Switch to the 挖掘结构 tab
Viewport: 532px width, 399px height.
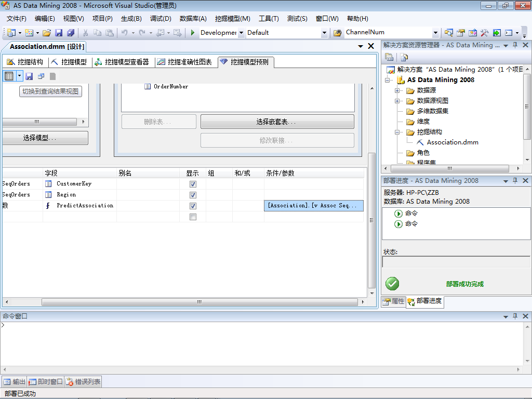point(25,62)
